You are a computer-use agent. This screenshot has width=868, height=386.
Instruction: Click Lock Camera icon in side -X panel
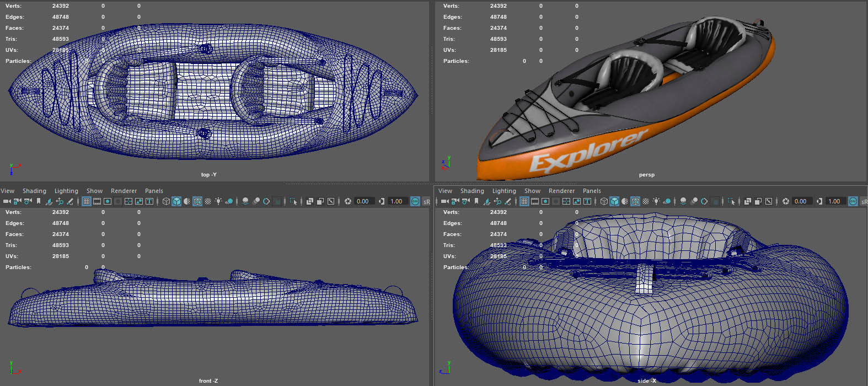(455, 201)
